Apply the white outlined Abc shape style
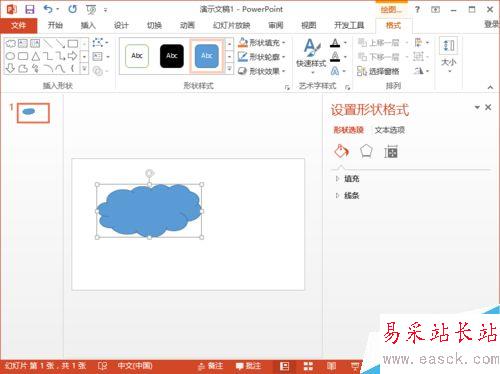The image size is (500, 374). 137,56
